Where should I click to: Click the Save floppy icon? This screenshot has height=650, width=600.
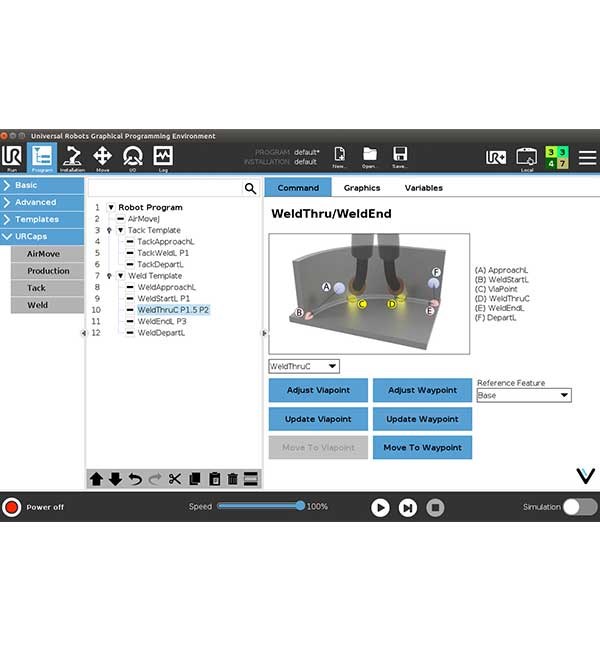click(400, 157)
